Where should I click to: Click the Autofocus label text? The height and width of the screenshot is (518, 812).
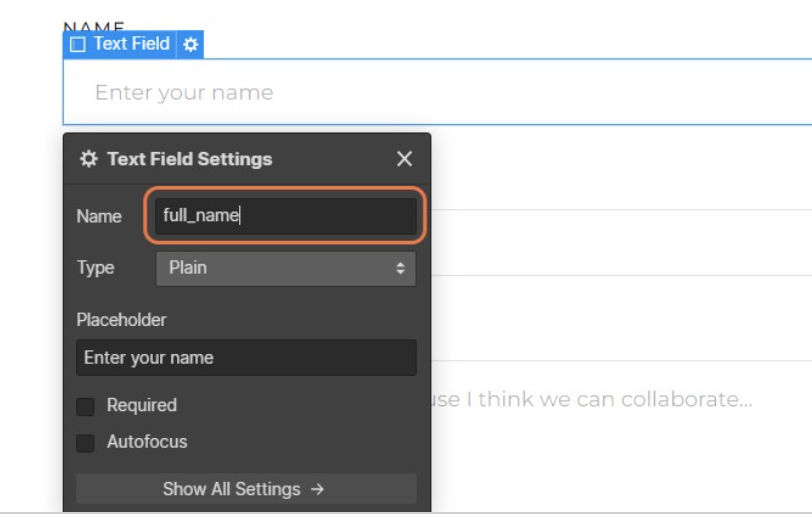tap(147, 441)
